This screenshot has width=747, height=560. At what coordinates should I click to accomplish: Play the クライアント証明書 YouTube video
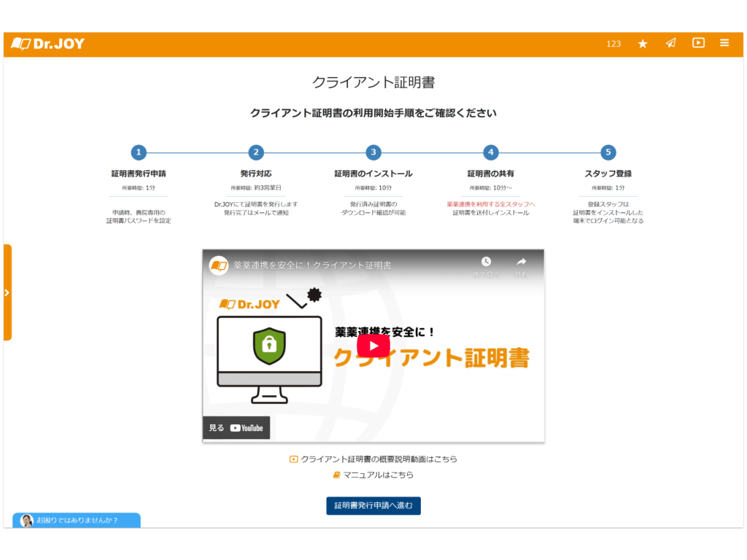373,346
